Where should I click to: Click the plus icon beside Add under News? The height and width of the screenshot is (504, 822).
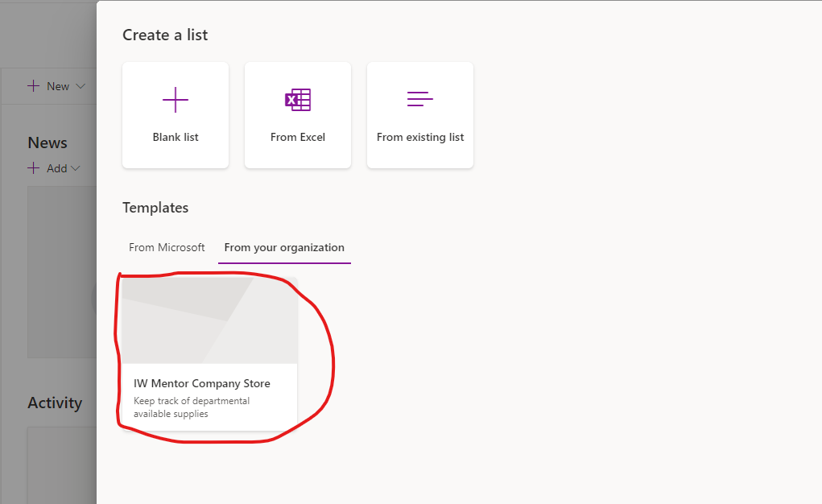click(34, 167)
